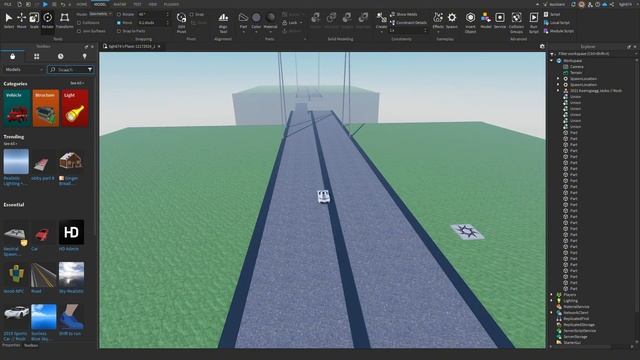Insert a new Local Script

point(557,23)
